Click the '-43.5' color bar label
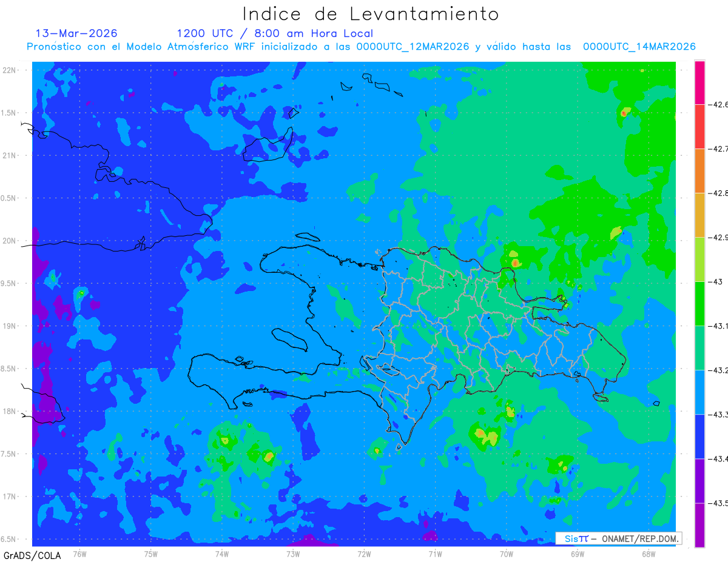This screenshot has height=562, width=728. point(719,503)
